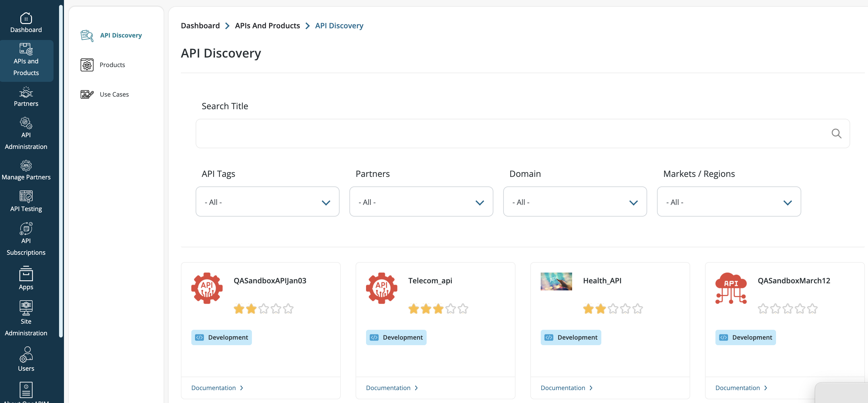Click the Health_API thumbnail image
The width and height of the screenshot is (868, 403).
(556, 281)
